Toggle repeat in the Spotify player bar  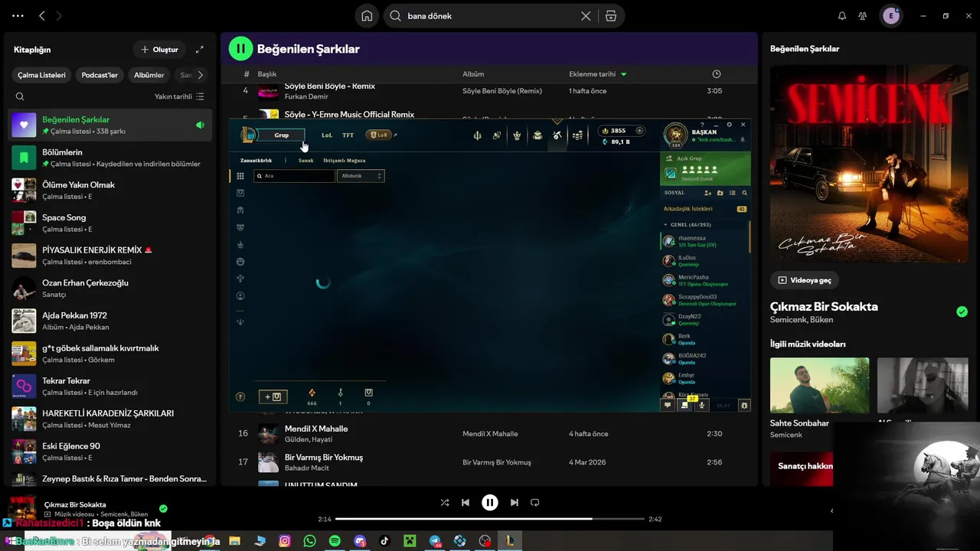point(535,503)
